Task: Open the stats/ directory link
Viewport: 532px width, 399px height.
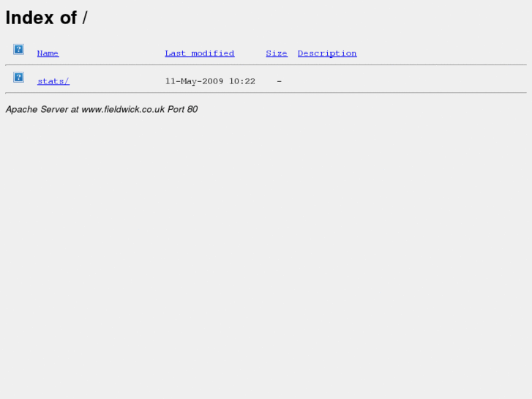Action: click(53, 81)
